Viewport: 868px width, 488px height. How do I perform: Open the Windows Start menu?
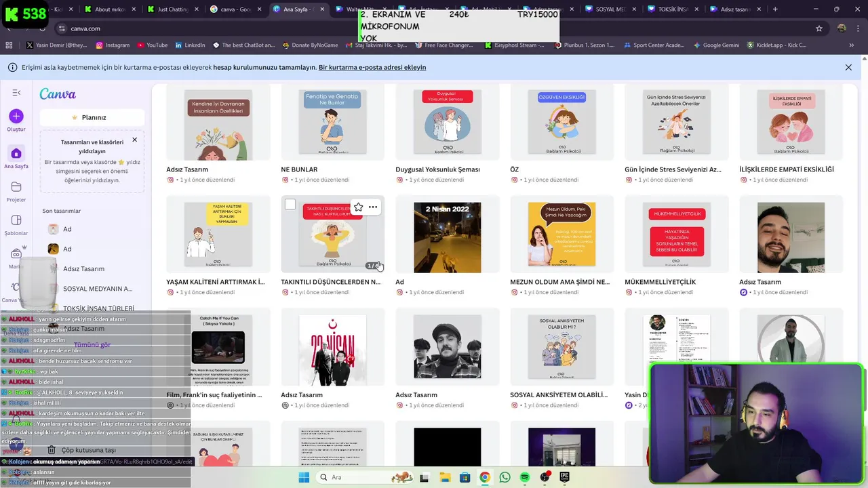click(304, 478)
